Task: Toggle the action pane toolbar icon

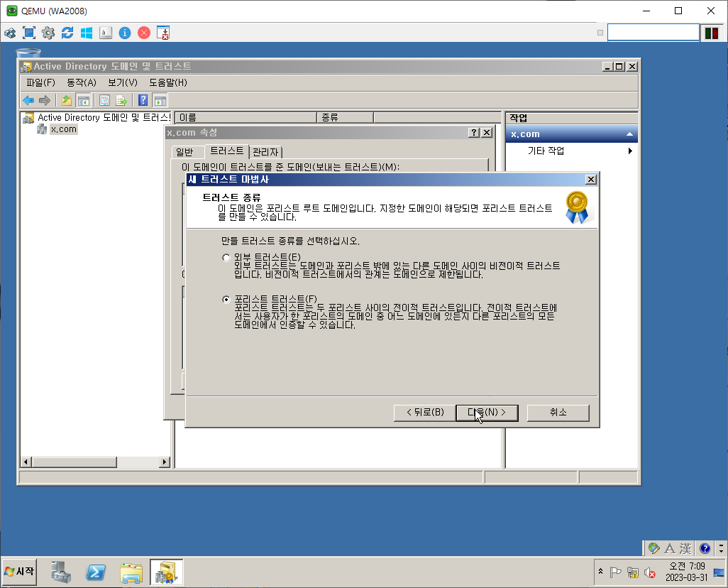Action: coord(160,100)
